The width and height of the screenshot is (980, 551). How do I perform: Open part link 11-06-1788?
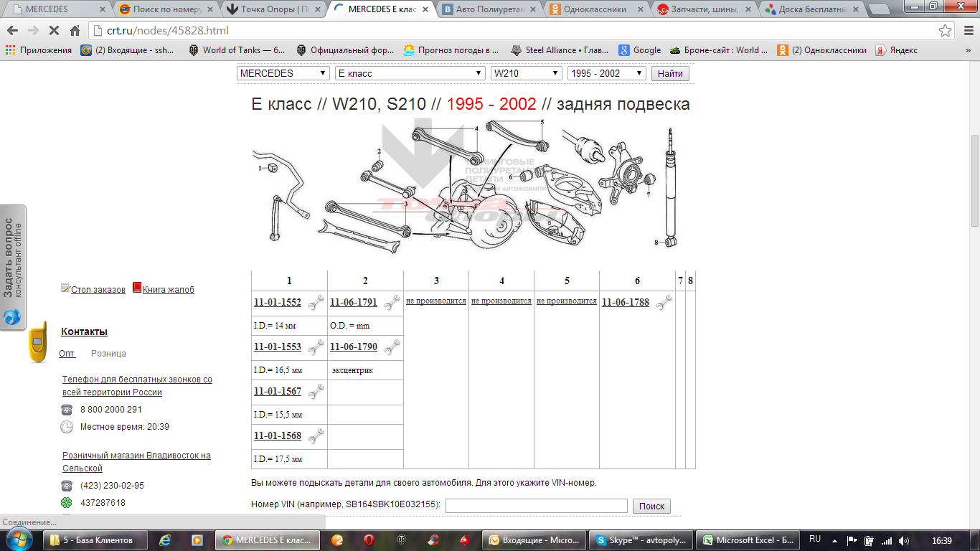[x=626, y=303]
